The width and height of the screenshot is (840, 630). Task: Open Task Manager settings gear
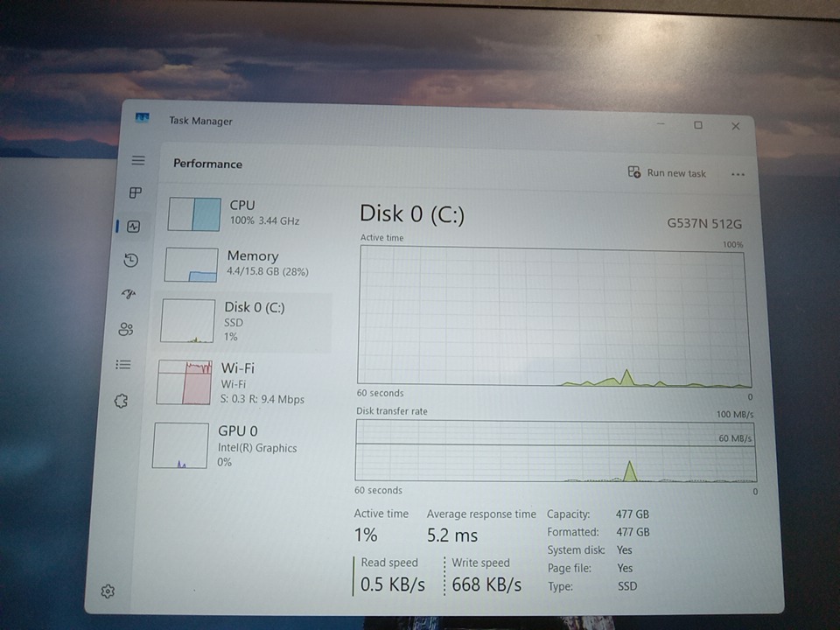click(108, 591)
